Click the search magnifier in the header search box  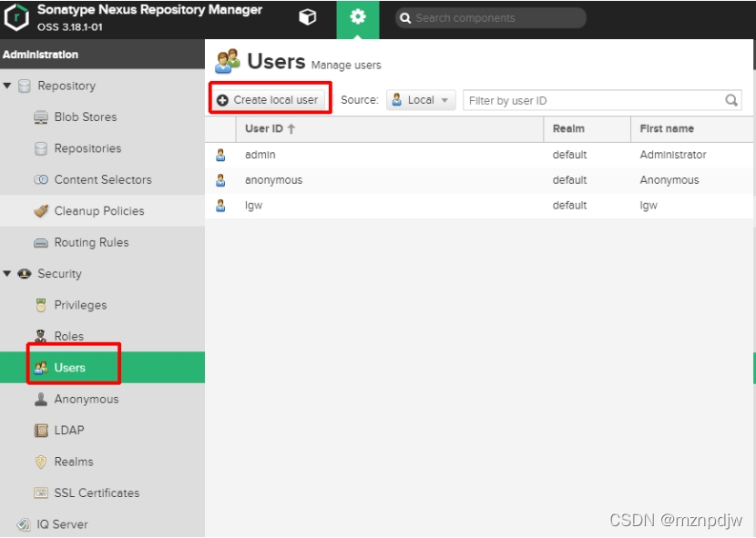405,18
